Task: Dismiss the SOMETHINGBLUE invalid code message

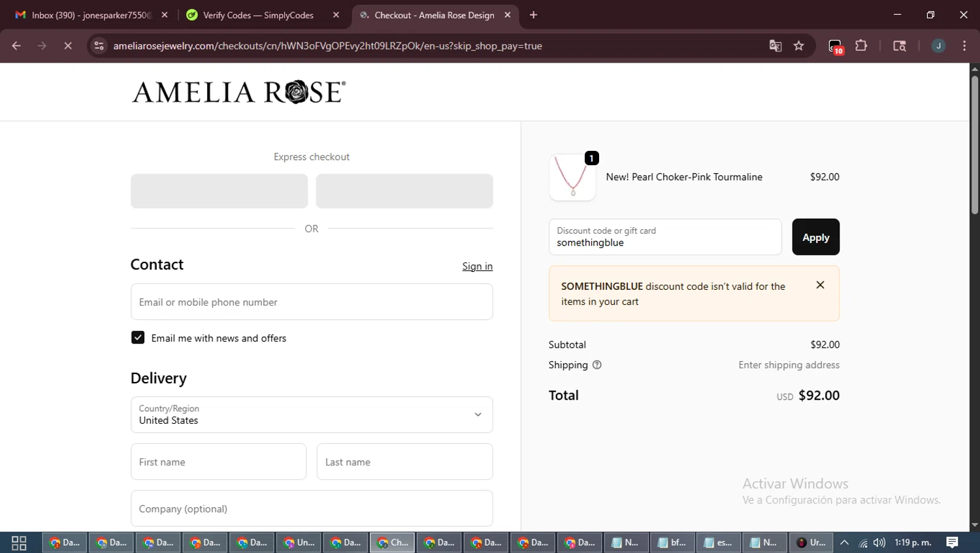Action: click(820, 285)
